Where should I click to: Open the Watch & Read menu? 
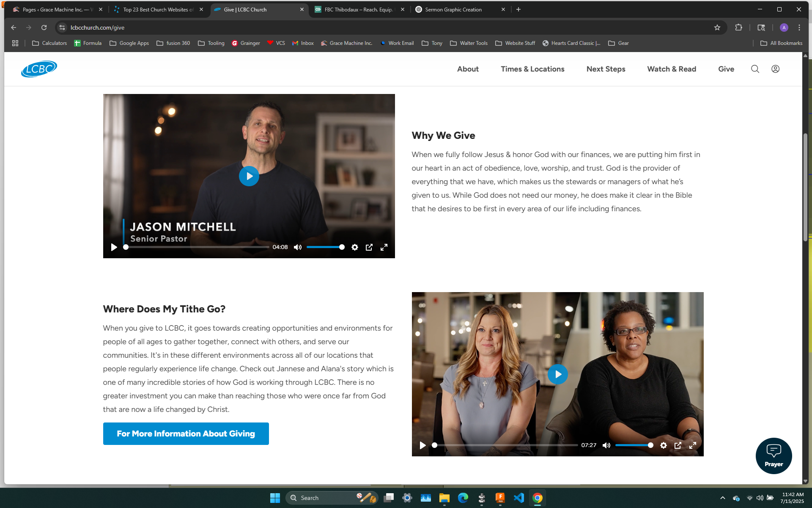(x=671, y=69)
